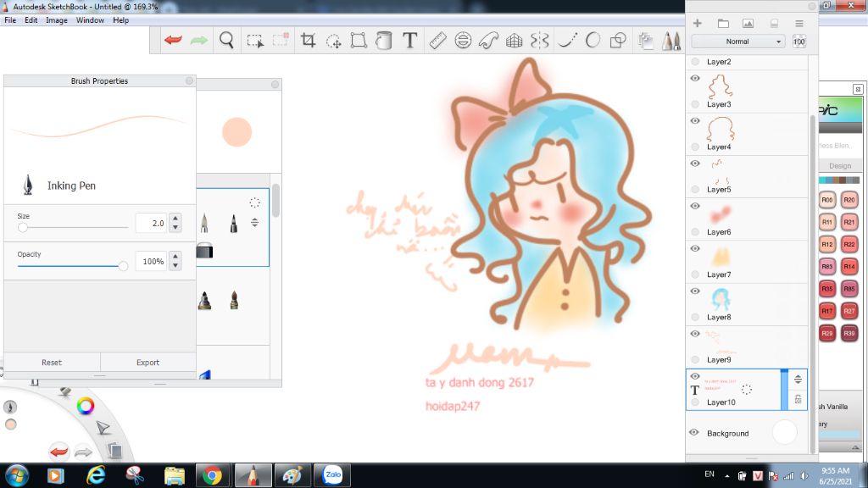Open the Perspective Guides tool
This screenshot has height=488, width=868.
[x=515, y=40]
